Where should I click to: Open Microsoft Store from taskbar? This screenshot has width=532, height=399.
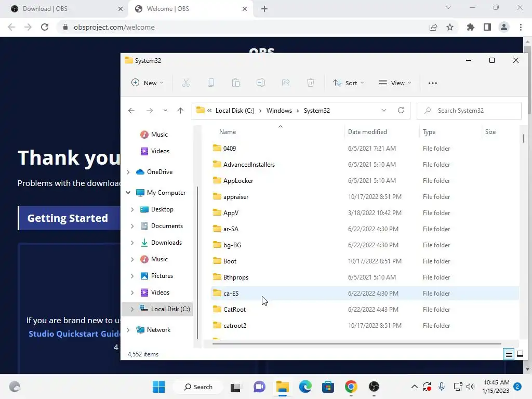point(328,387)
